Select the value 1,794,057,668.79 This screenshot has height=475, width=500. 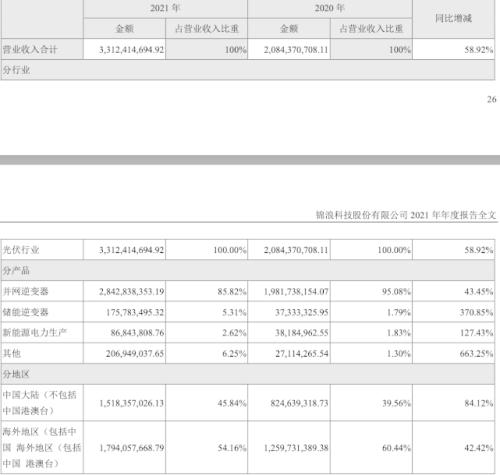[131, 448]
